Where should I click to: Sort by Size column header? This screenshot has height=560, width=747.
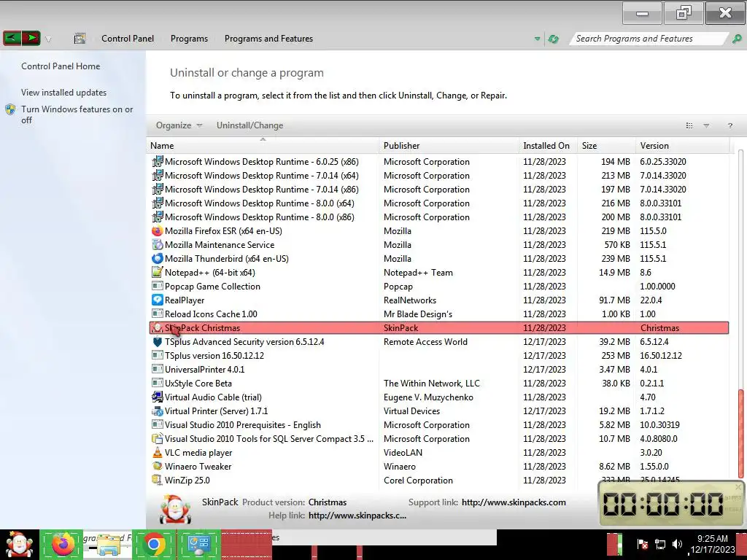click(x=606, y=146)
